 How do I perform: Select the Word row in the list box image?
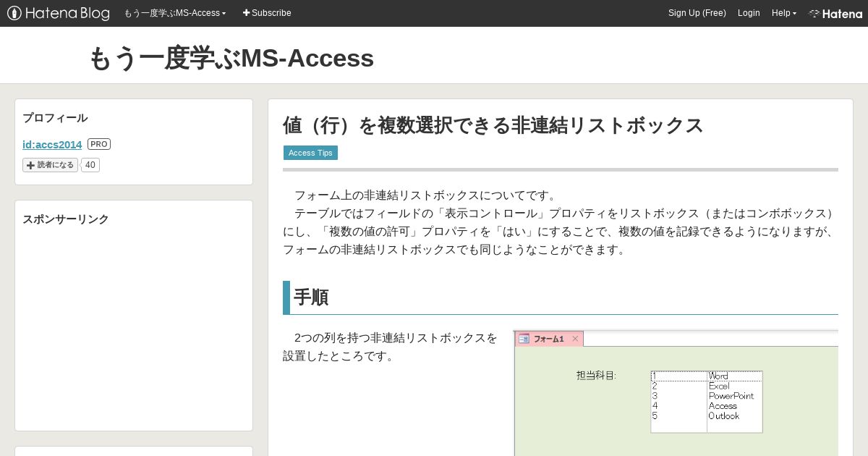tap(707, 376)
